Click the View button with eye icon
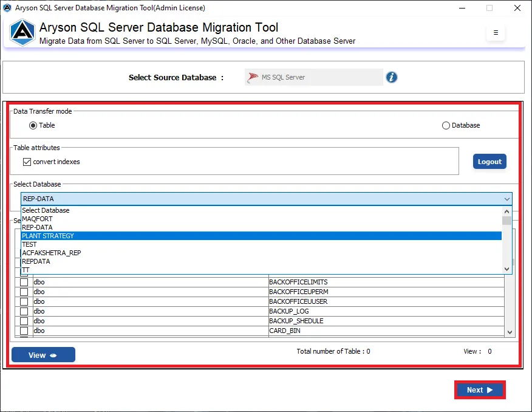The height and width of the screenshot is (412, 532). tap(43, 355)
